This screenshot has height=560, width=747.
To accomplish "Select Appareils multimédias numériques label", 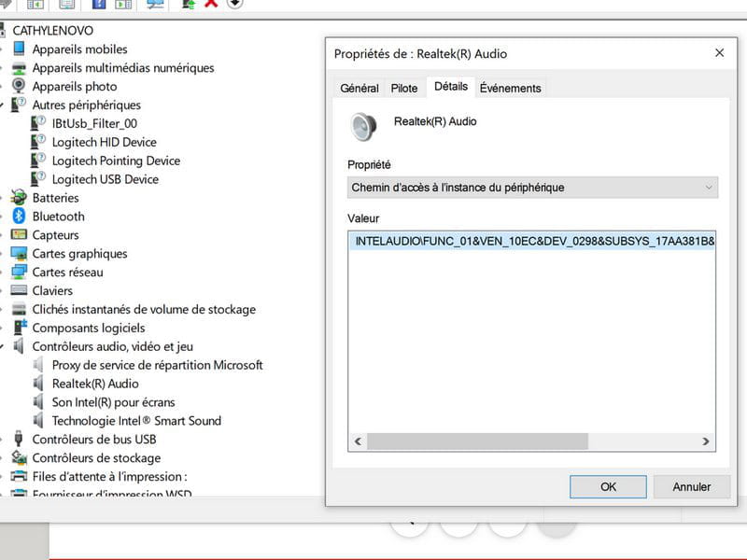I will 123,67.
